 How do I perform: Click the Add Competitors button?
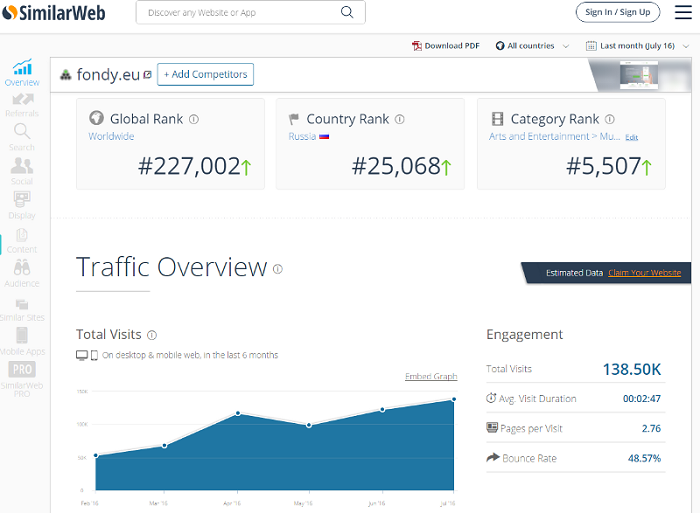point(205,75)
